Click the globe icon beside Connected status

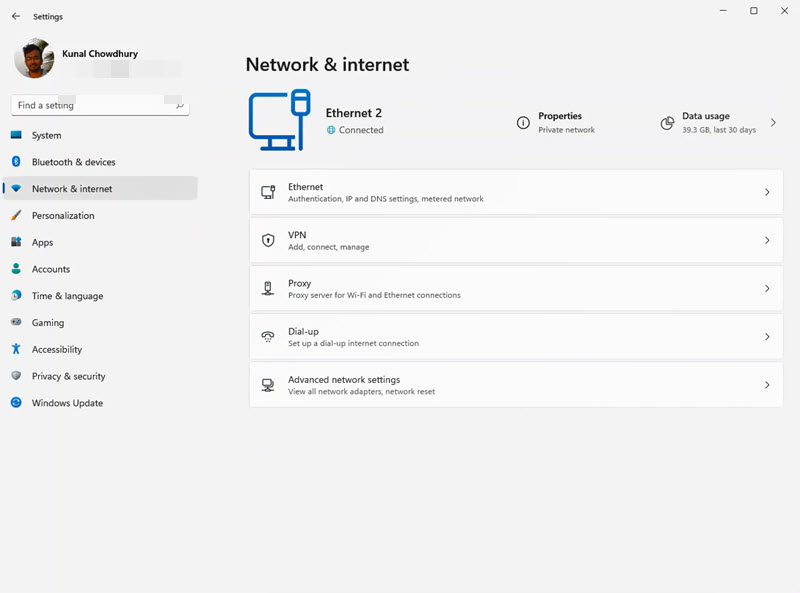click(331, 130)
